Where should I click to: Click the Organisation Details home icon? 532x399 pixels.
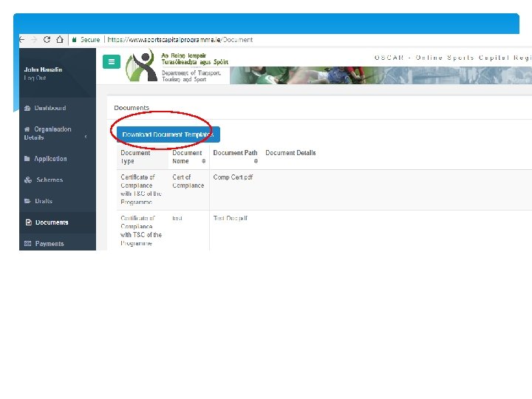click(x=27, y=129)
